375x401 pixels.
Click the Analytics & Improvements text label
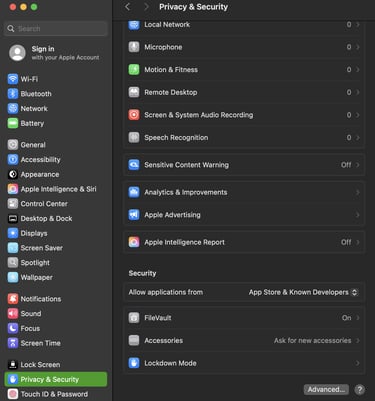pyautogui.click(x=186, y=192)
